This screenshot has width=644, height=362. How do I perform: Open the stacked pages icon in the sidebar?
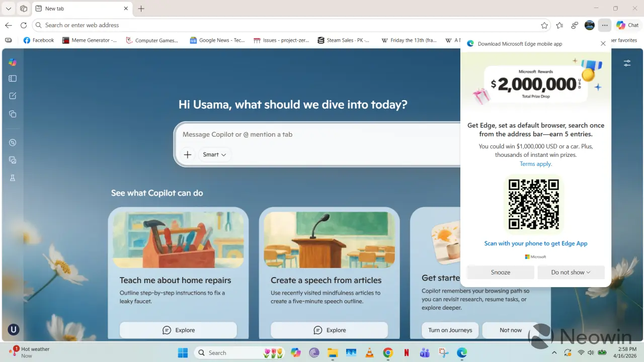tap(12, 114)
